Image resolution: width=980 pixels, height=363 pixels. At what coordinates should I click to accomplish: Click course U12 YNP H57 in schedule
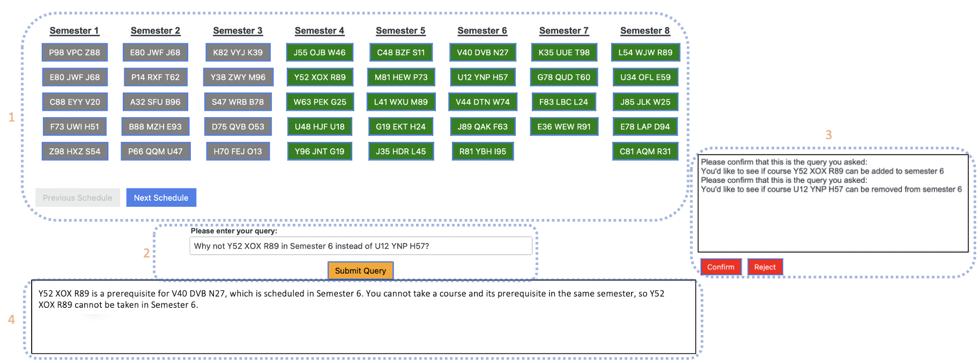coord(482,77)
